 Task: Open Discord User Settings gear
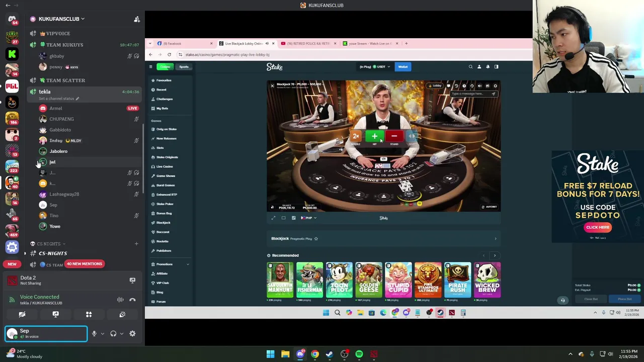pyautogui.click(x=132, y=333)
